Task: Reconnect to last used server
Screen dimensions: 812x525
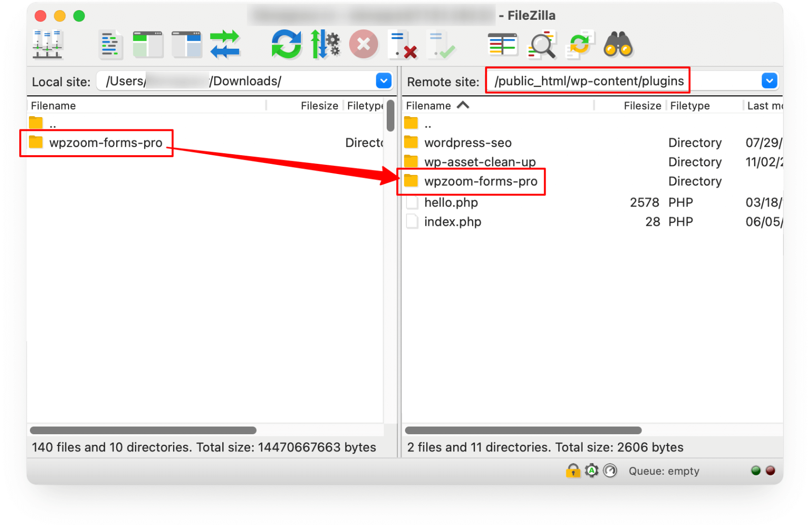Action: 442,45
